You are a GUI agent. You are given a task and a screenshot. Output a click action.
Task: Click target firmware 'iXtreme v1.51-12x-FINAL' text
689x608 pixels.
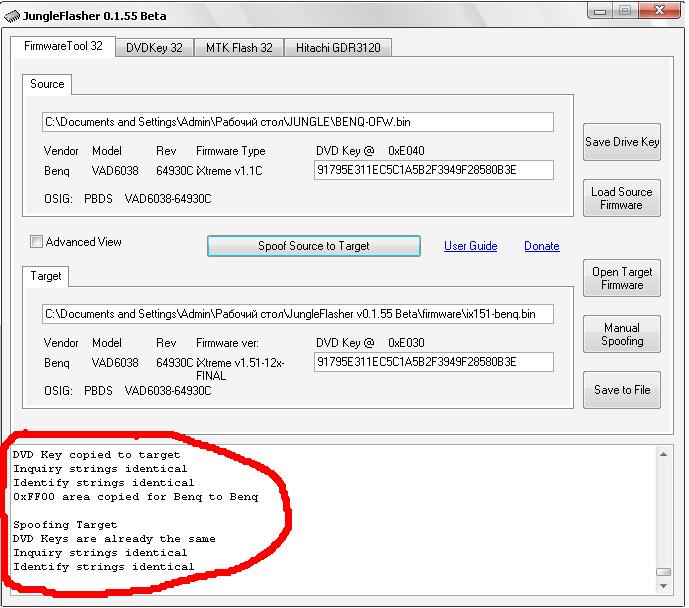[x=240, y=369]
